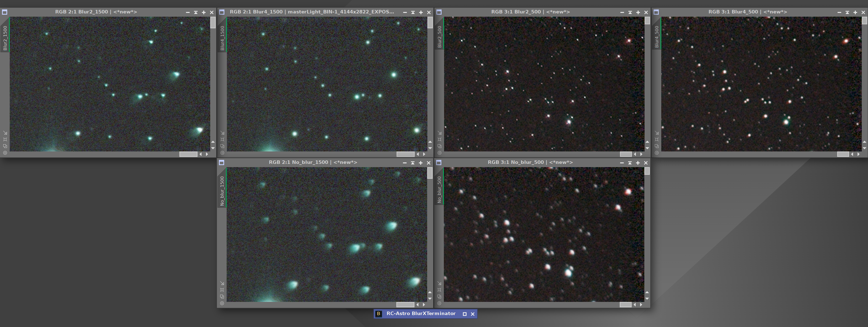868x327 pixels.
Task: Click concentric circles icon in Blur2_1500 window
Action: coord(5,153)
